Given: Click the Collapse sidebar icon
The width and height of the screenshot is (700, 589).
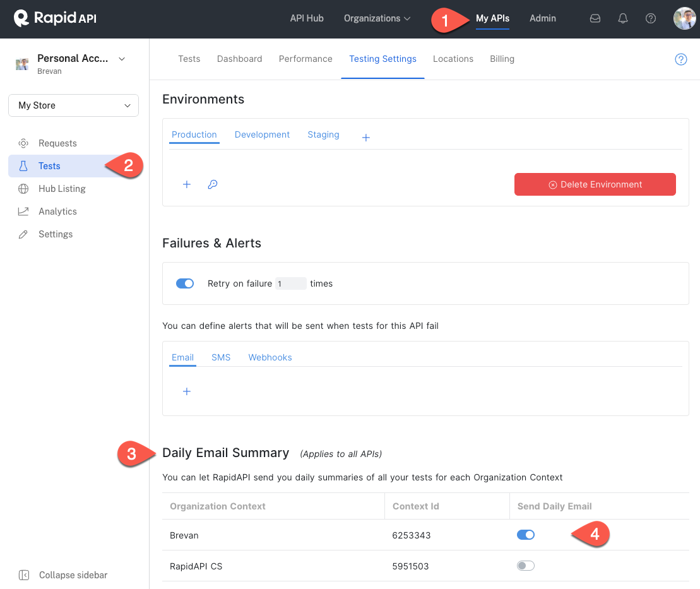Looking at the screenshot, I should point(24,575).
